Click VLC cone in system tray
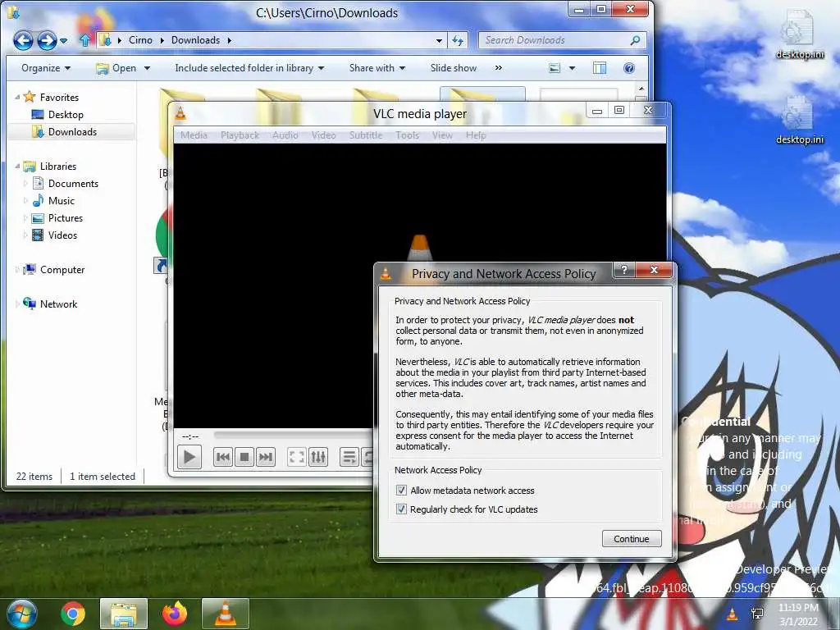The width and height of the screenshot is (840, 630). click(733, 614)
